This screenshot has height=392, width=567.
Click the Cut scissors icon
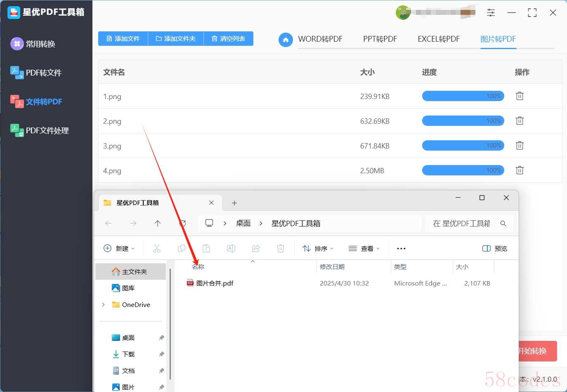click(157, 248)
